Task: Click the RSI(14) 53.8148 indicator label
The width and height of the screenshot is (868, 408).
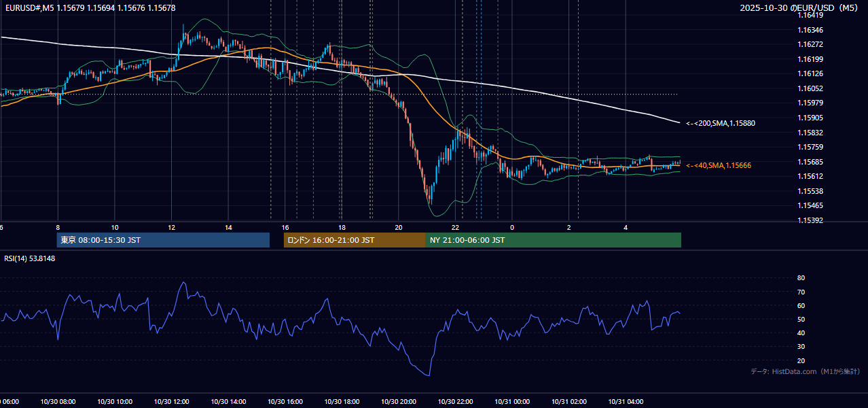Action: click(30, 258)
